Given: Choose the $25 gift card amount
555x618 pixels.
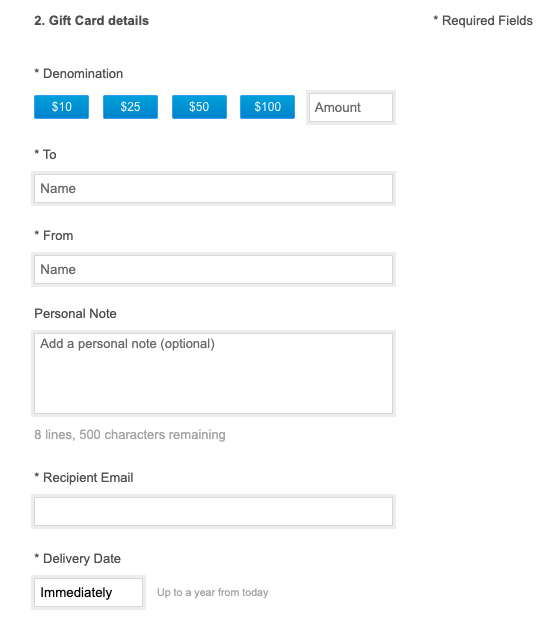Looking at the screenshot, I should tap(130, 107).
